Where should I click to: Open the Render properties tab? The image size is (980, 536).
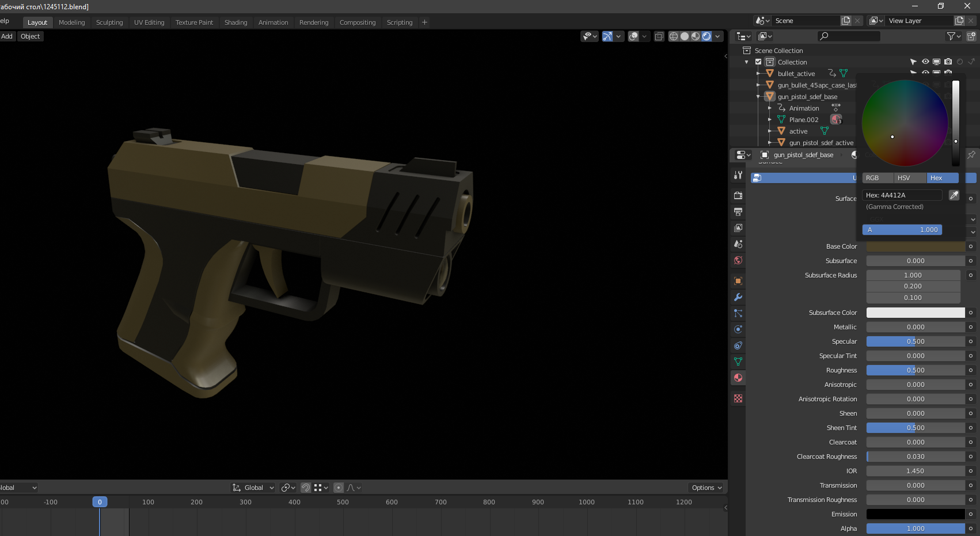point(738,196)
